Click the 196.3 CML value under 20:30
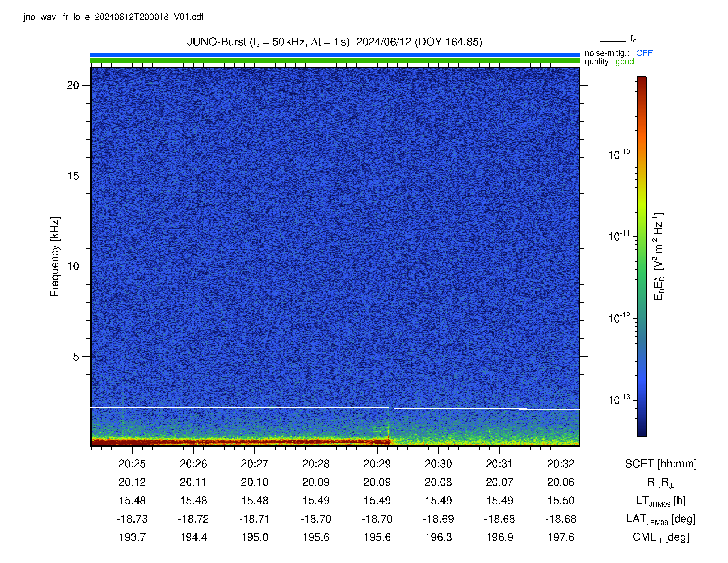Image resolution: width=728 pixels, height=563 pixels. (x=438, y=537)
